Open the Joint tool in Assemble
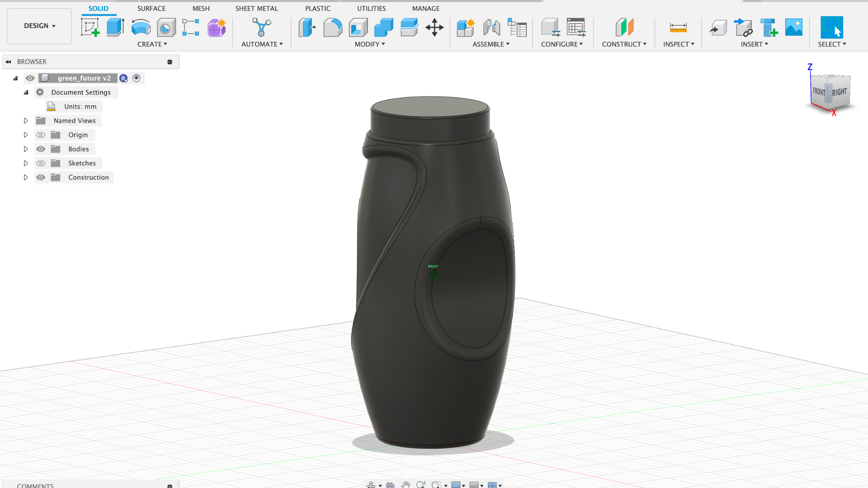 click(491, 28)
